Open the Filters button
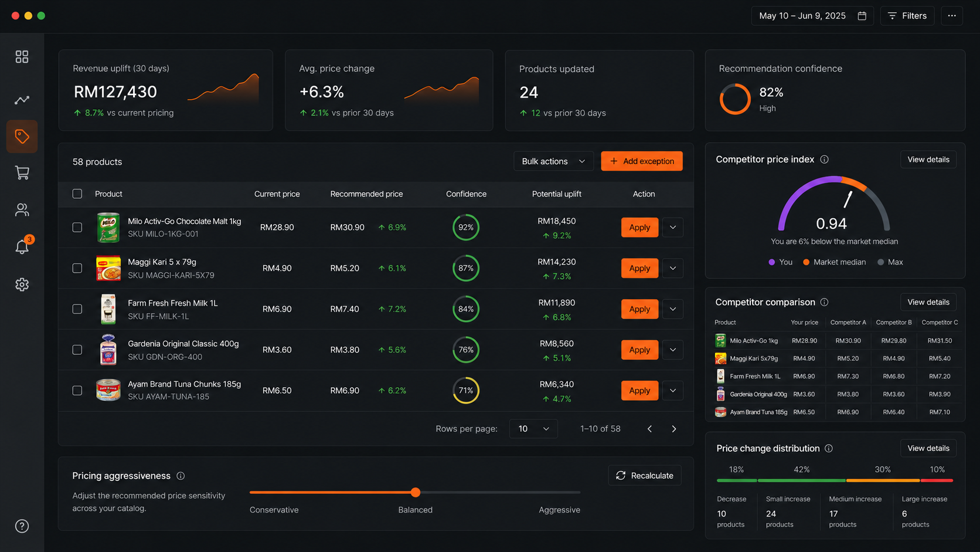Screen dimensions: 980x552 point(907,16)
